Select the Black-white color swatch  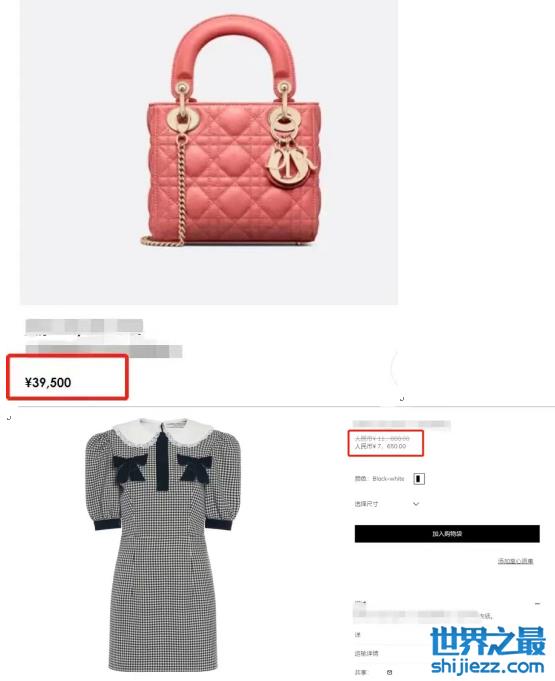pos(419,479)
